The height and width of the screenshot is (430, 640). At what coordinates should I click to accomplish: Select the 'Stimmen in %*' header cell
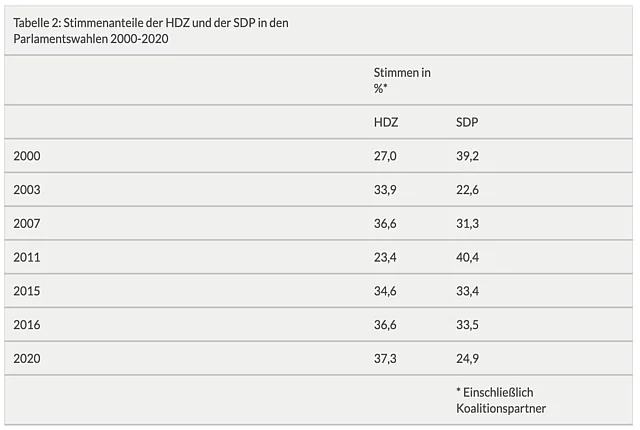[402, 80]
